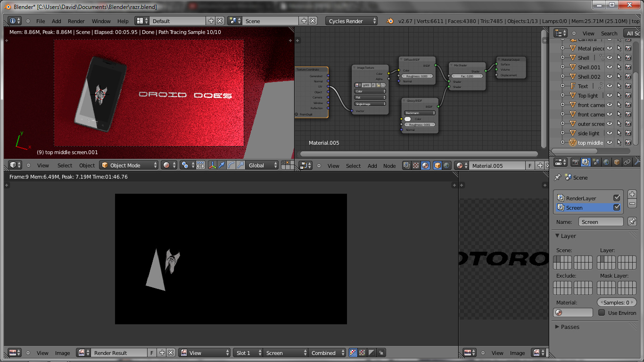
Task: Disable the RenderLayer checkbox
Action: tap(617, 198)
